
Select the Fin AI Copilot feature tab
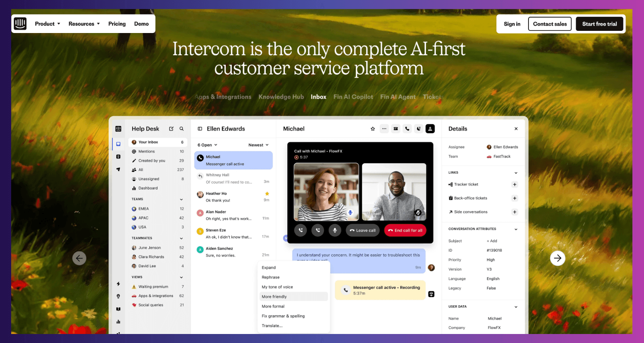[x=353, y=97]
